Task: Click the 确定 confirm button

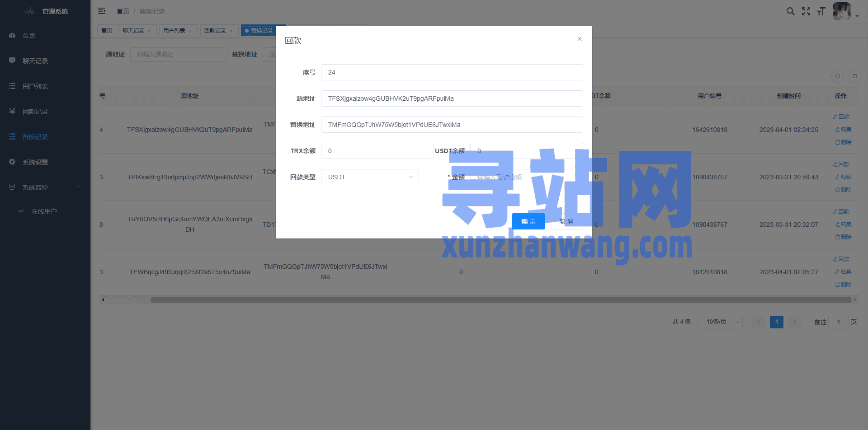Action: pyautogui.click(x=528, y=221)
